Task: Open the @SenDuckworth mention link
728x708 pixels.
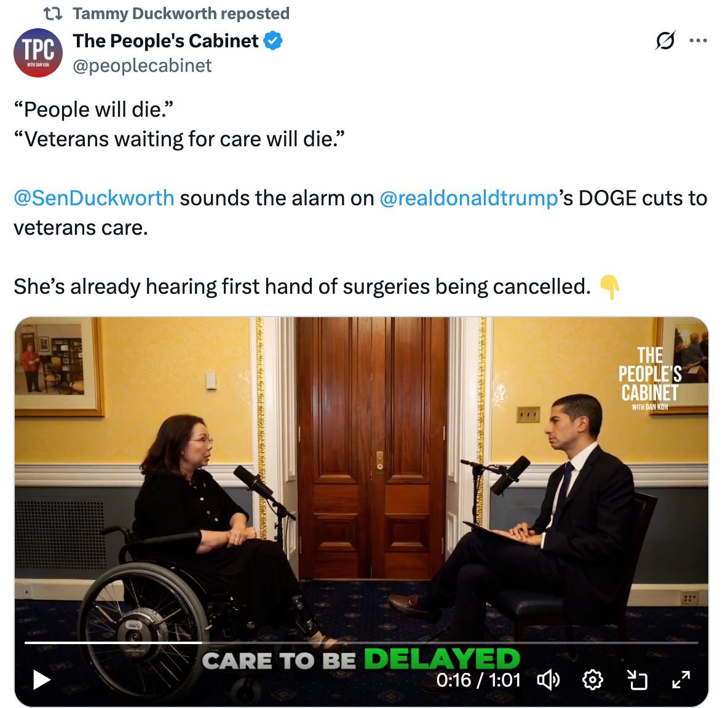Action: pyautogui.click(x=94, y=198)
